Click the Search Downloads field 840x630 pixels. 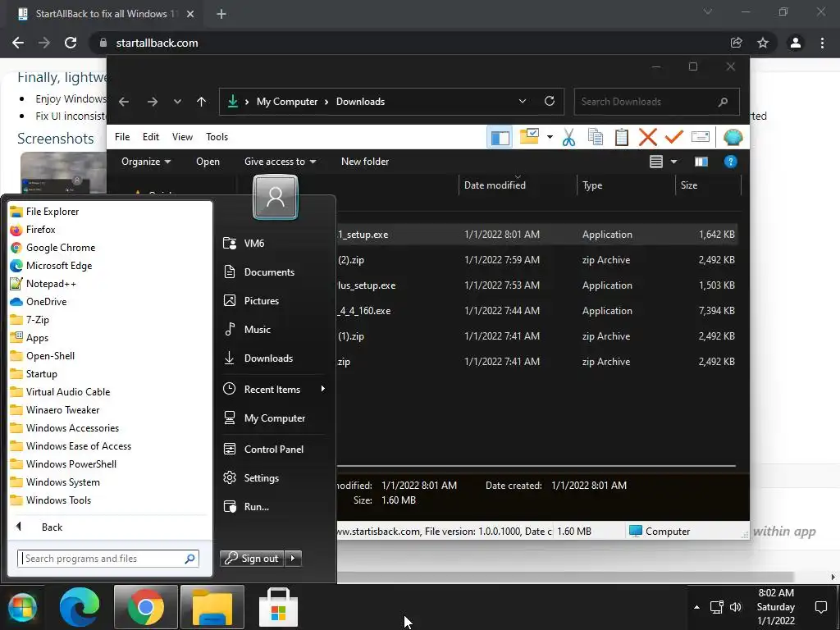click(x=656, y=102)
